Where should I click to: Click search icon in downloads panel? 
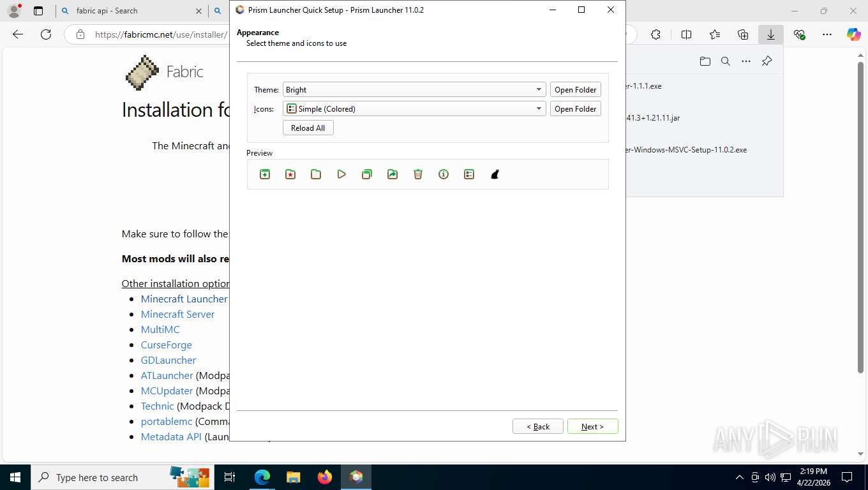pos(726,61)
